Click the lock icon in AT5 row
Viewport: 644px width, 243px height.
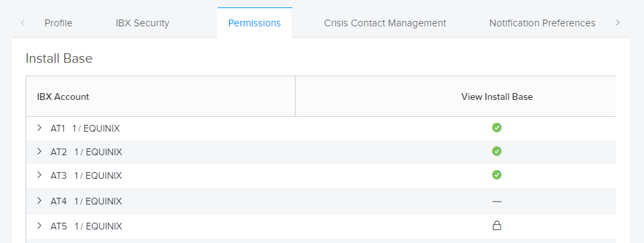click(496, 225)
